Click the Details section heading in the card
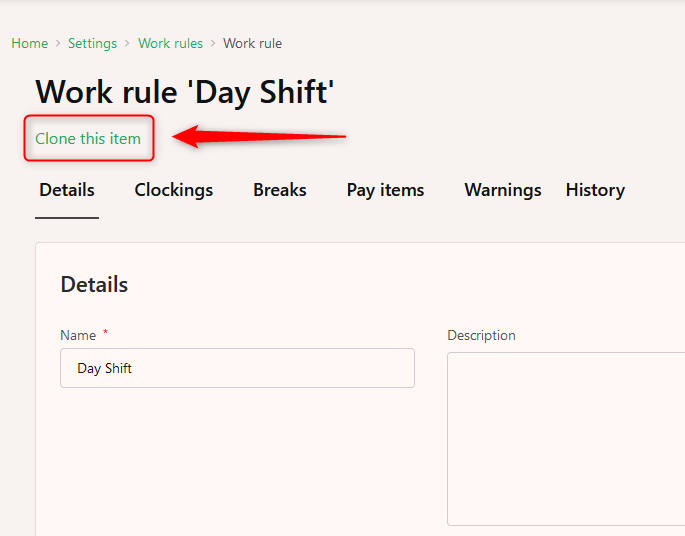This screenshot has height=536, width=685. [x=94, y=284]
